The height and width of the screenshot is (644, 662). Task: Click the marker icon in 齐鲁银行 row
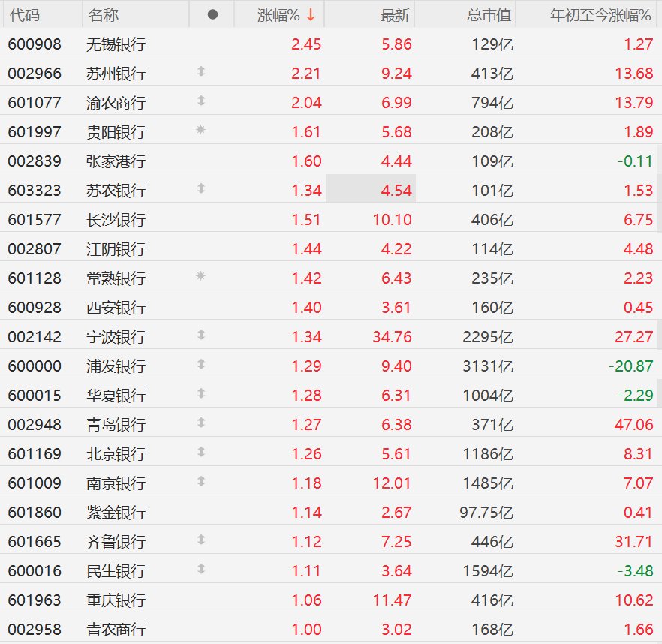click(x=201, y=540)
